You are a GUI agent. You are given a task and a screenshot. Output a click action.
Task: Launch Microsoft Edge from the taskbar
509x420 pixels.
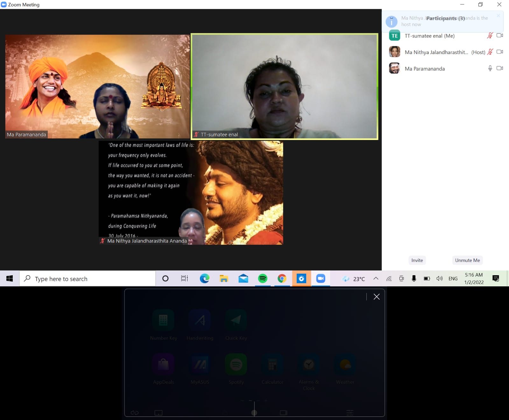(x=204, y=279)
